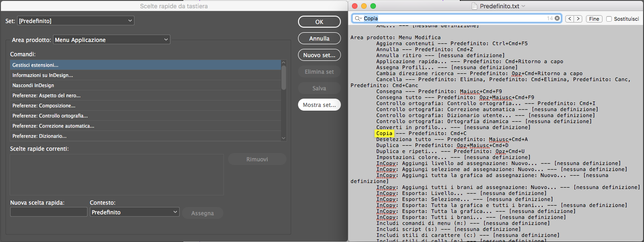Click the Scelte rapide correnti list box
Screen dimensions: 644x242
(117, 175)
